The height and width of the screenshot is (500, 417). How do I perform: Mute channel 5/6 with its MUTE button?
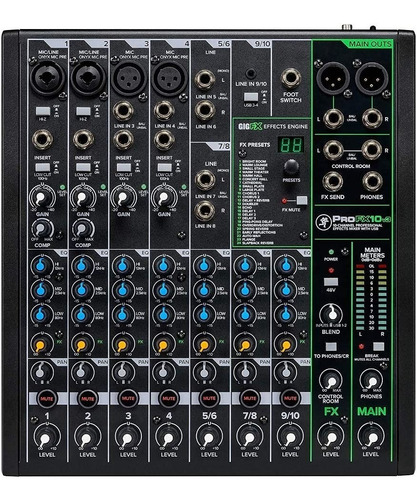209,398
